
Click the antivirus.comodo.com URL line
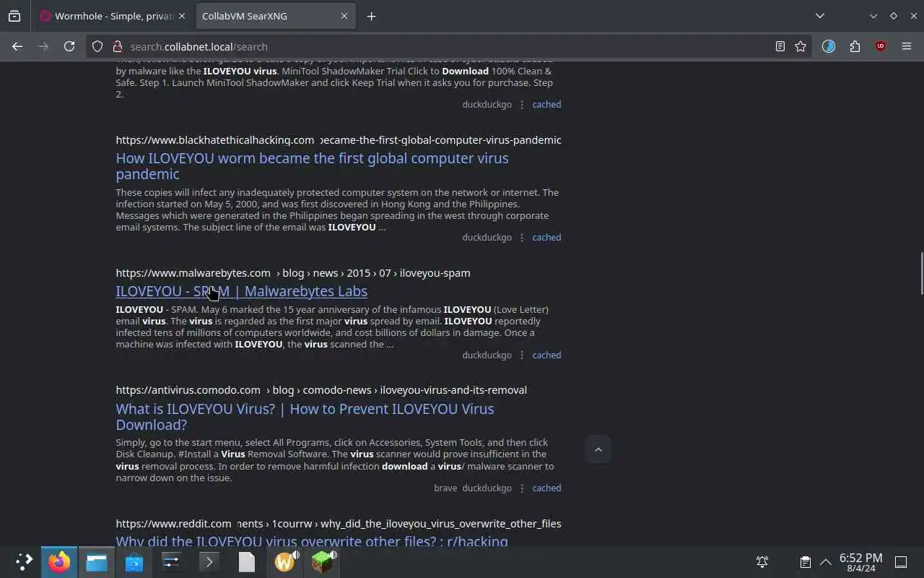[x=321, y=390]
